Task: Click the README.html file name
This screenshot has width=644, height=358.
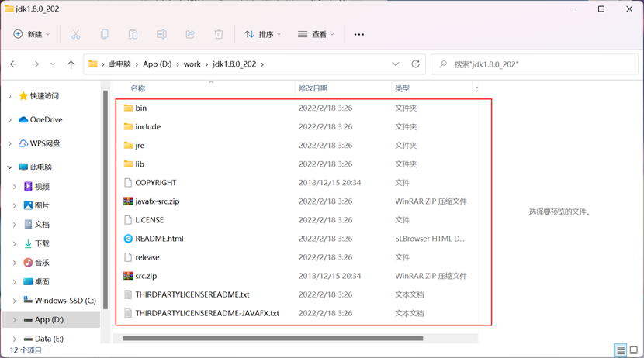Action: (159, 239)
